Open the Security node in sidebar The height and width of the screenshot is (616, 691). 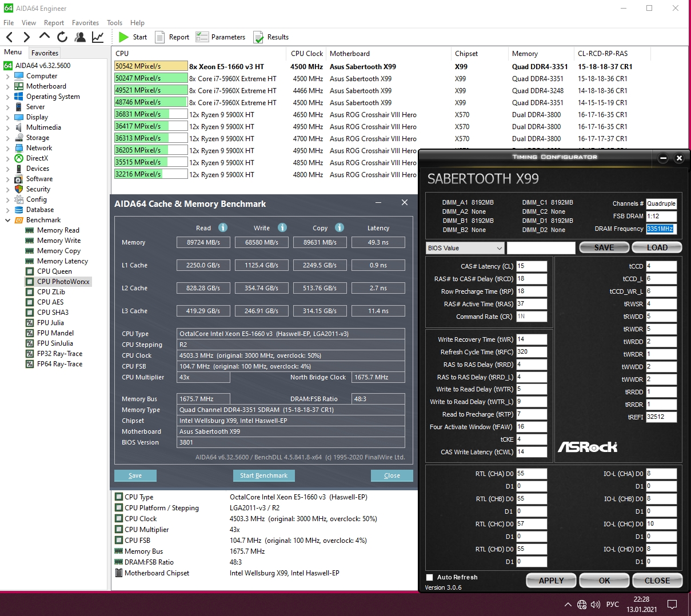coord(38,189)
